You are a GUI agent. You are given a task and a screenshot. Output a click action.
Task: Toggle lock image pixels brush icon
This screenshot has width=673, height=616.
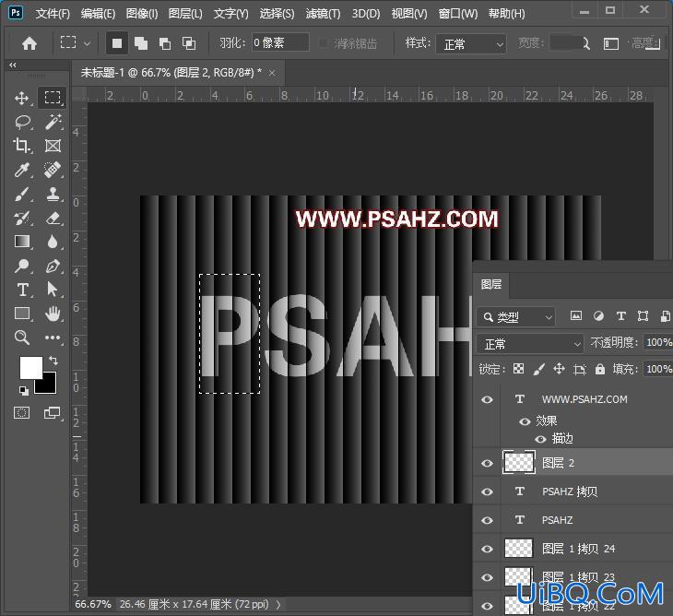click(538, 369)
